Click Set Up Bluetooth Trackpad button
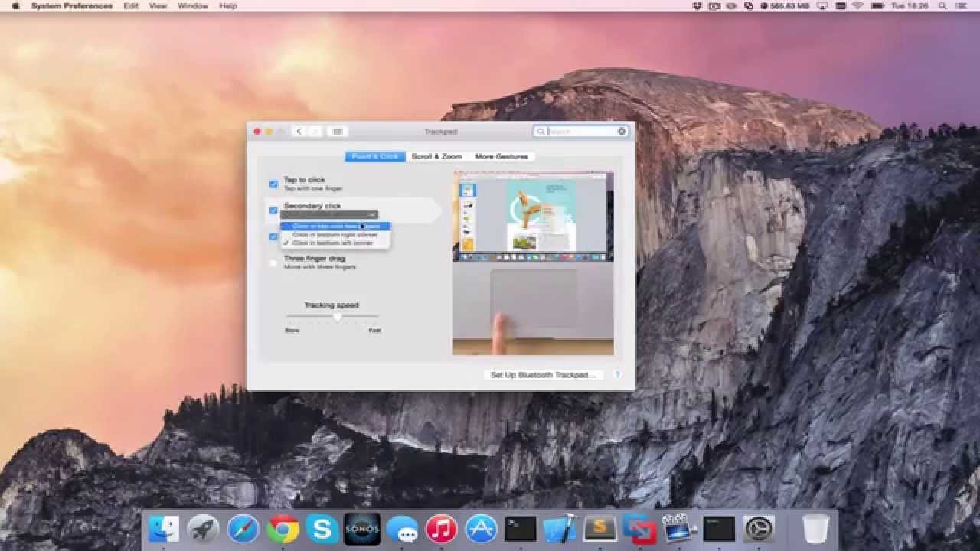This screenshot has height=551, width=980. pyautogui.click(x=543, y=375)
